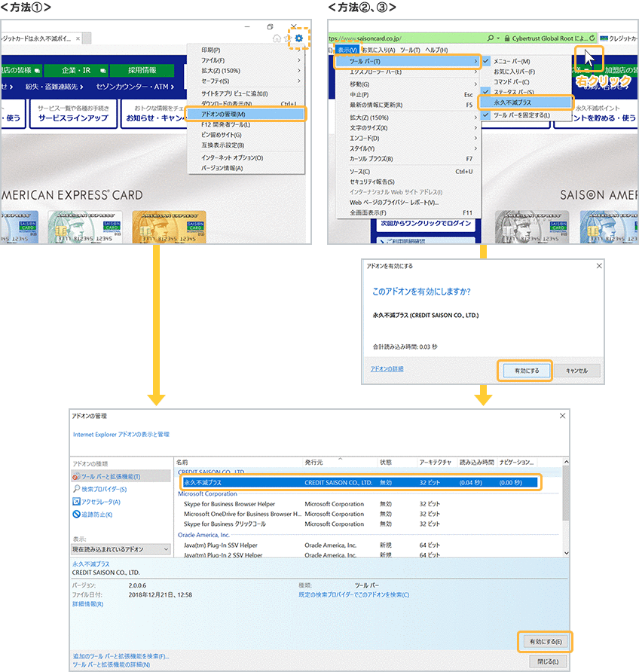Click the magnifier search icon in address bar

[x=491, y=38]
